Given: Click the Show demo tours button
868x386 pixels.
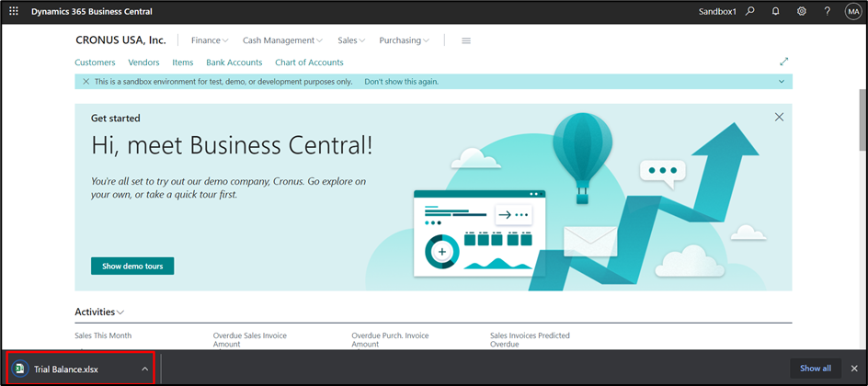Looking at the screenshot, I should point(132,266).
